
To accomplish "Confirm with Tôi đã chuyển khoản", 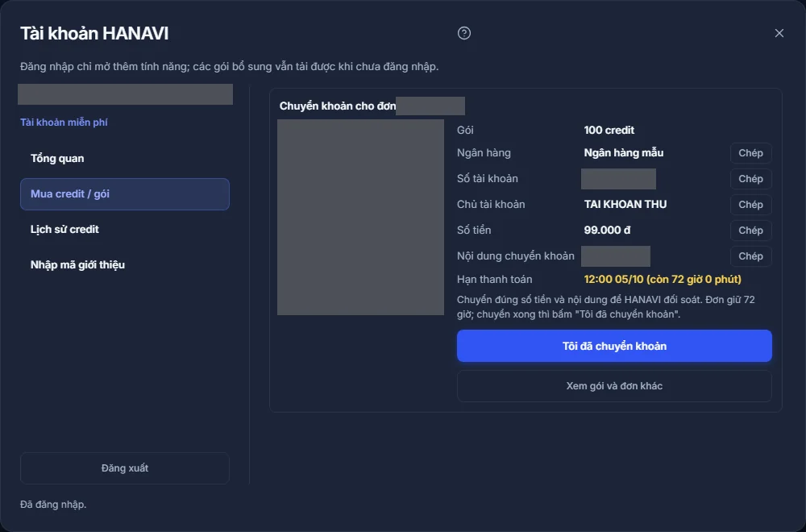I will [x=614, y=346].
